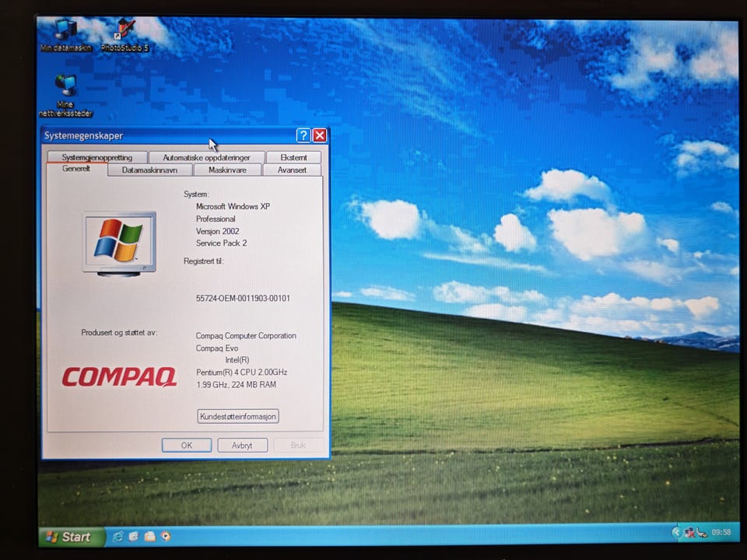The width and height of the screenshot is (747, 560).
Task: Click the Compaq Evo text
Action: (x=217, y=348)
